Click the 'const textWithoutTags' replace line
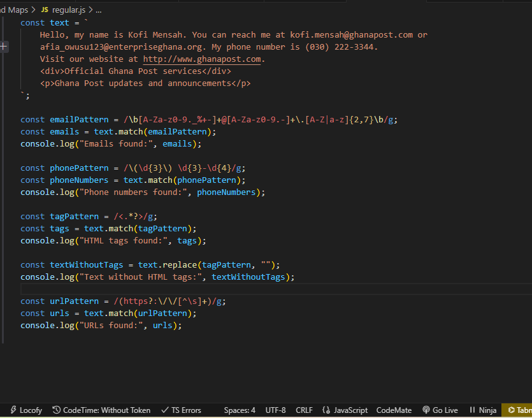Screen dimensions: 532x418 (x=150, y=265)
